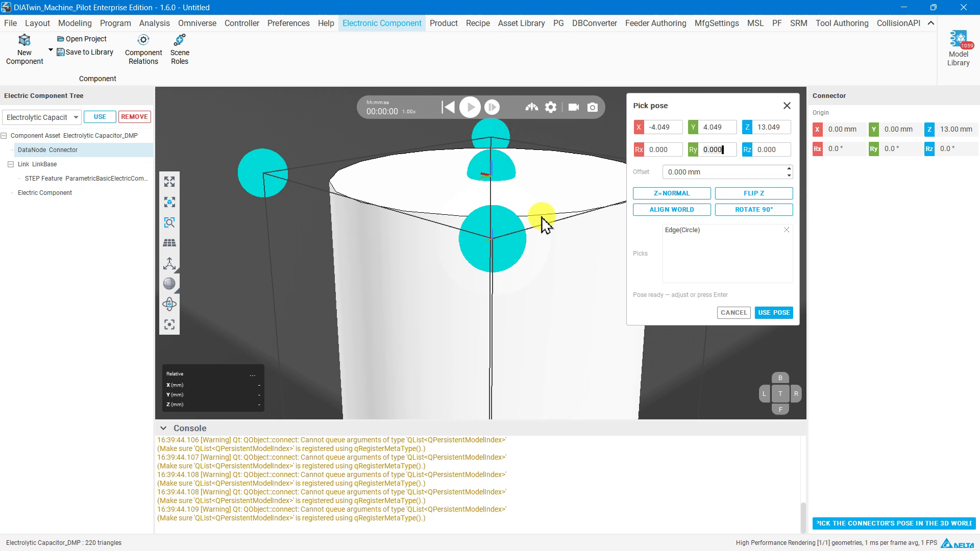This screenshot has height=551, width=980.
Task: Click the Z position field in Pick pose
Action: (x=771, y=127)
